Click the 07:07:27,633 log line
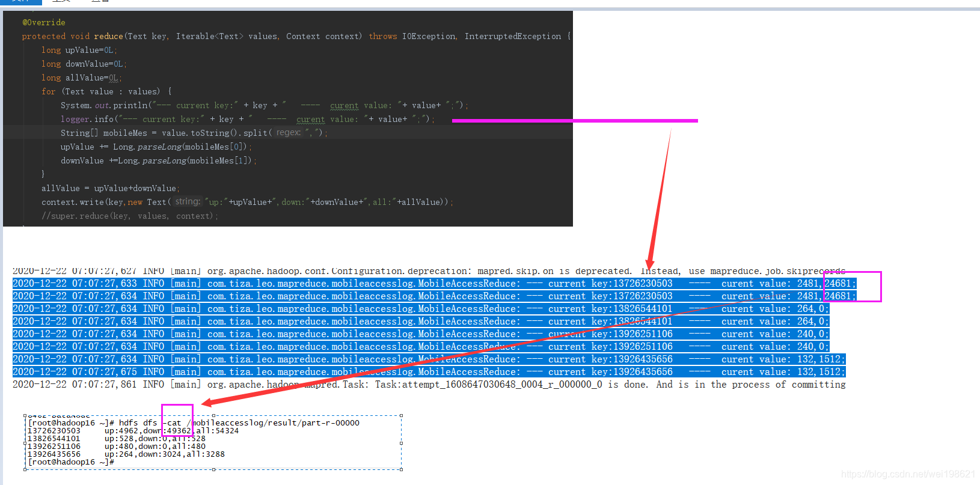980x485 pixels. coord(434,284)
